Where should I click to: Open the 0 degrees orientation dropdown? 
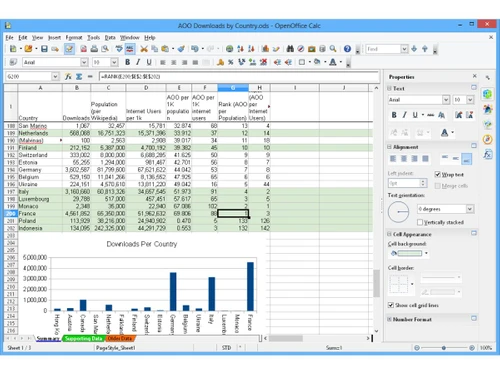tap(470, 209)
